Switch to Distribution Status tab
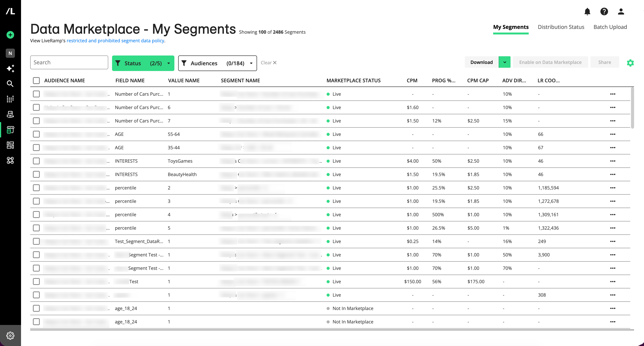Viewport: 644px width, 346px height. [561, 27]
